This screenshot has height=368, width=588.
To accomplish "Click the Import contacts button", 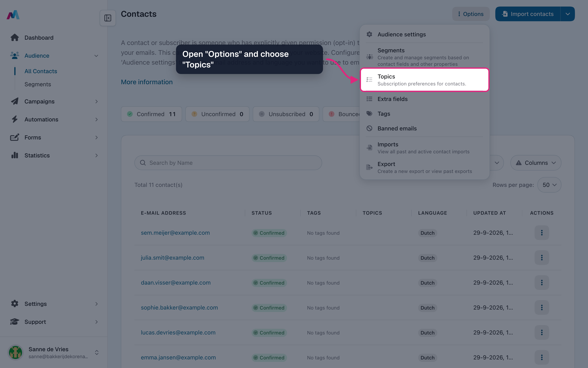I will [528, 14].
